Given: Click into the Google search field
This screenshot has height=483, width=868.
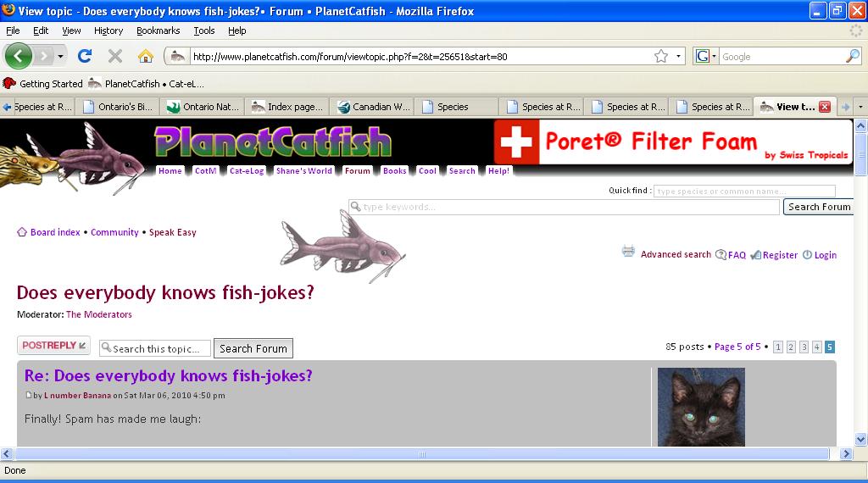Looking at the screenshot, I should (x=782, y=57).
